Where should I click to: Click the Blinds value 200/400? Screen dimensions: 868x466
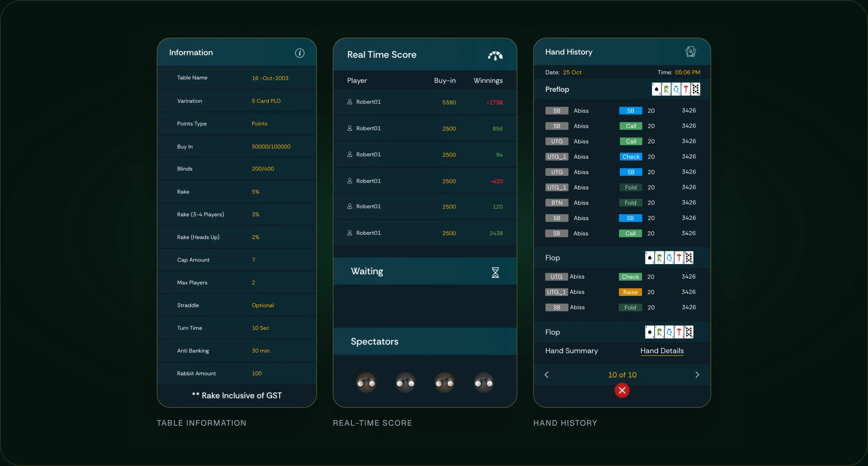(263, 169)
